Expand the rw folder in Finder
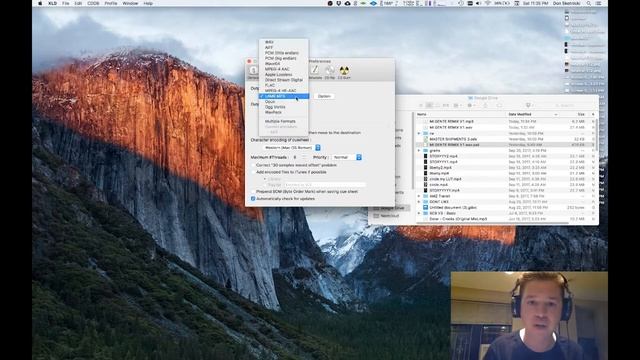The width and height of the screenshot is (640, 360). click(x=419, y=133)
